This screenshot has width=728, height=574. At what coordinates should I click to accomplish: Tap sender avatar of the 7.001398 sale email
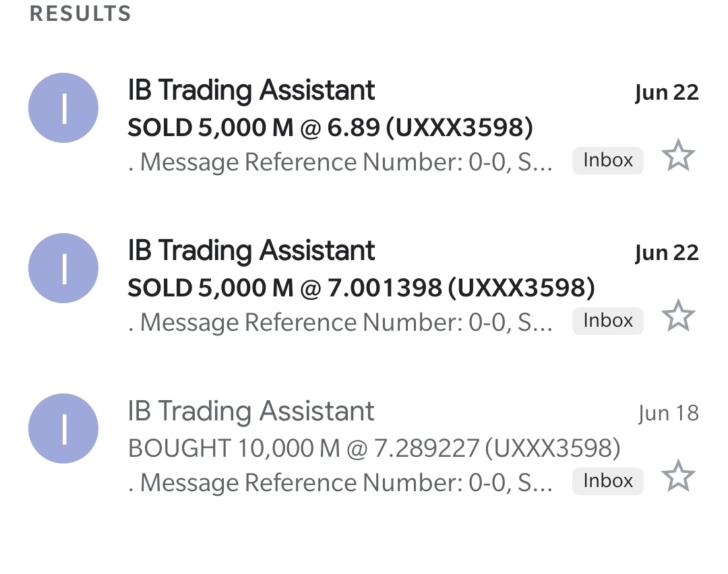click(x=63, y=268)
